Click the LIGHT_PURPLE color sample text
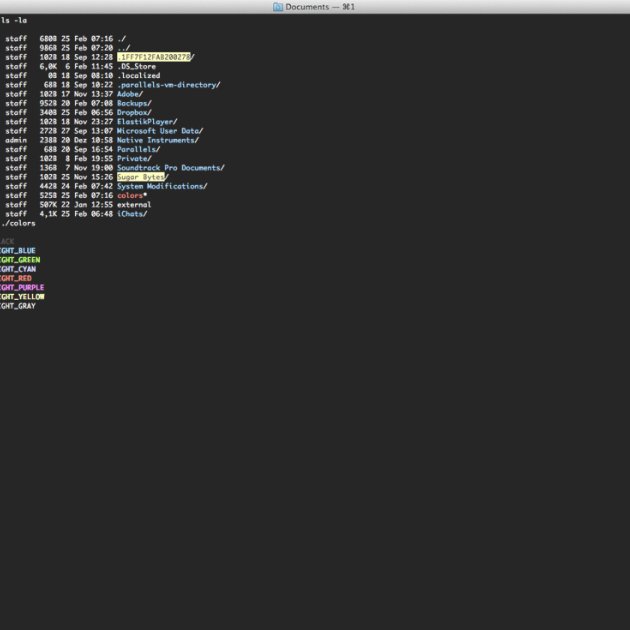 [x=22, y=288]
